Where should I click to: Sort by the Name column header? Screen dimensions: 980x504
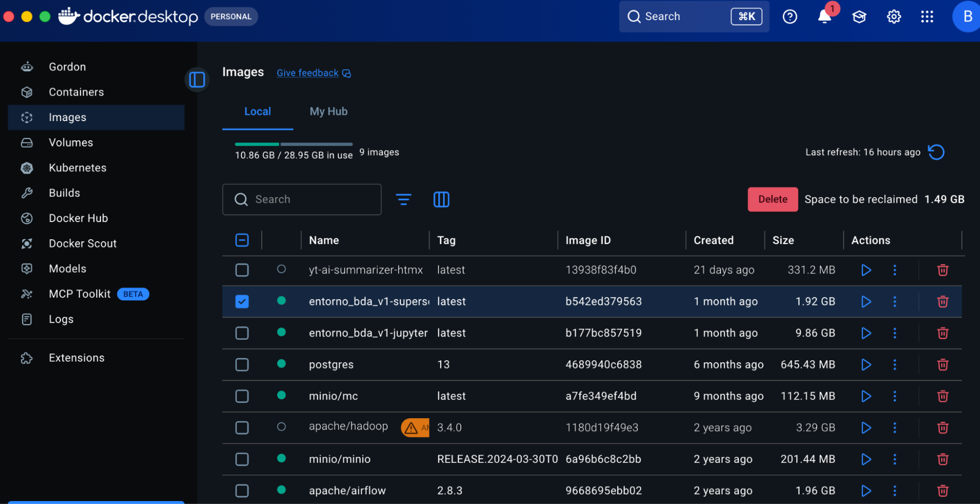(x=324, y=240)
